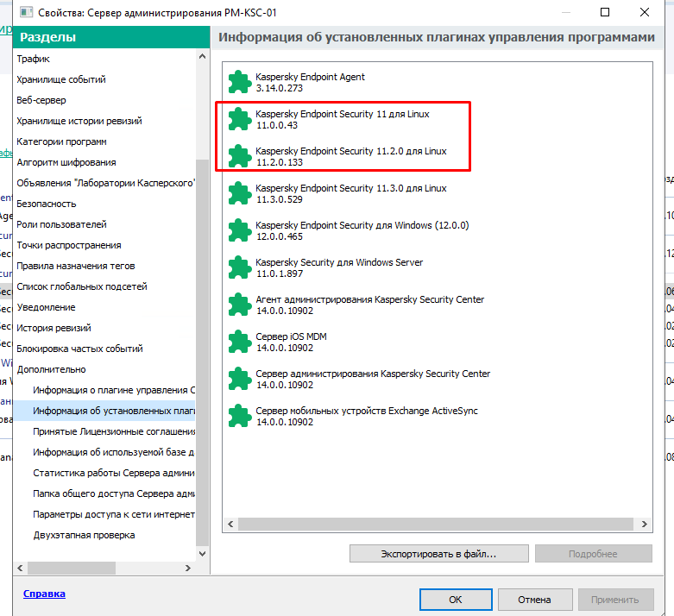Click the icon of Endpoint Security для Windows (12.0.0)
This screenshot has height=616, width=674.
239,230
